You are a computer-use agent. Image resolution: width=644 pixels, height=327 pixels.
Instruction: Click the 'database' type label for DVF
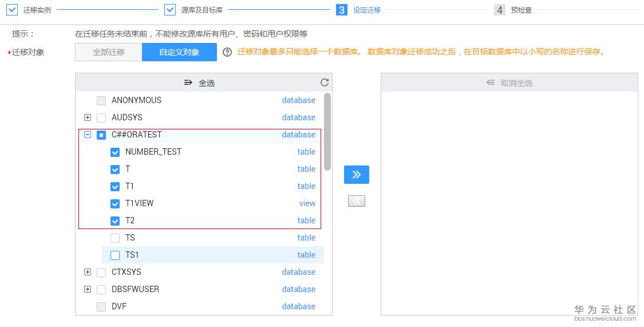coord(299,306)
